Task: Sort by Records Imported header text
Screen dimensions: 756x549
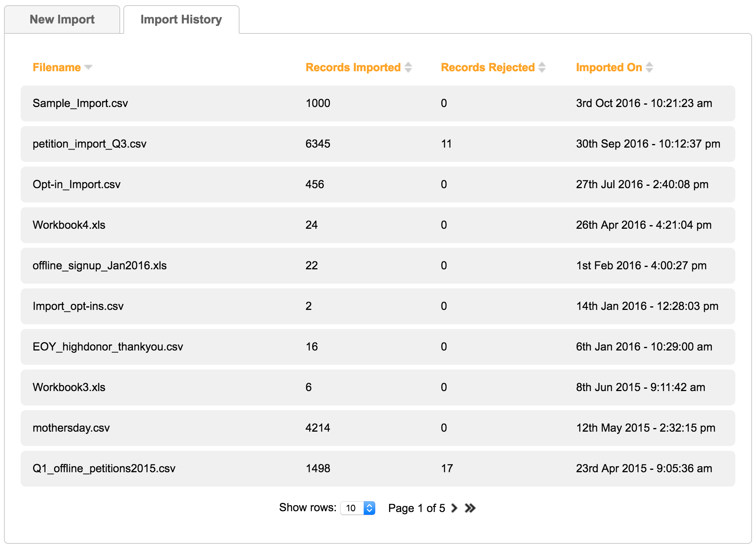Action: (353, 68)
